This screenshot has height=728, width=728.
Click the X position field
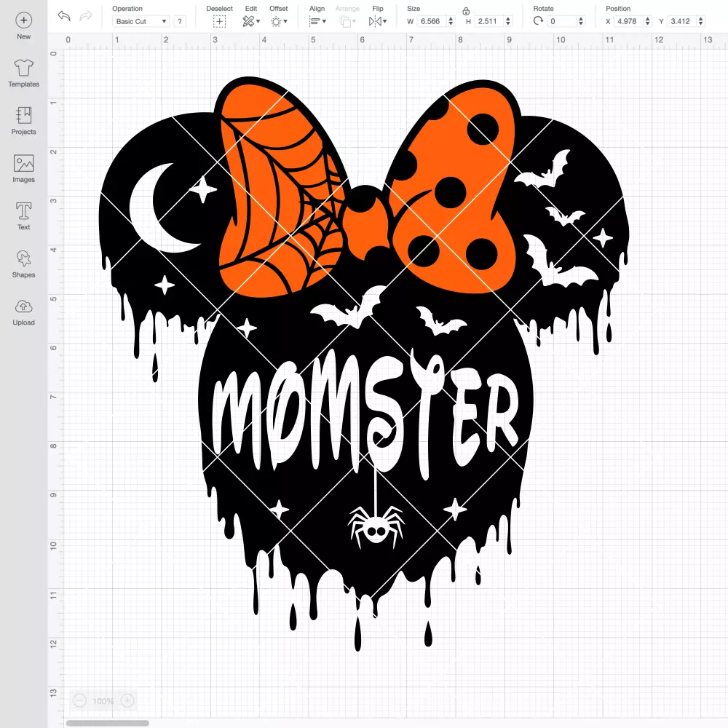628,21
